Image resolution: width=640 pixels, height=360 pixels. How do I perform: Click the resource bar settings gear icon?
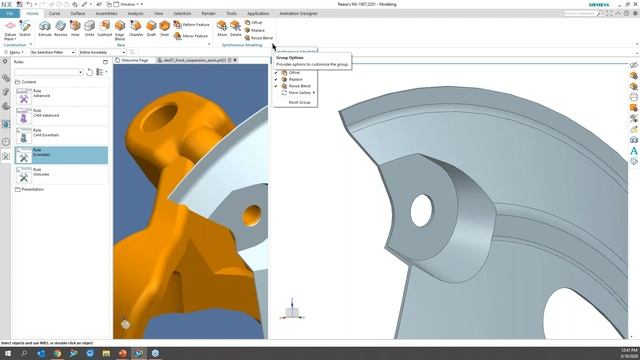coord(5,62)
